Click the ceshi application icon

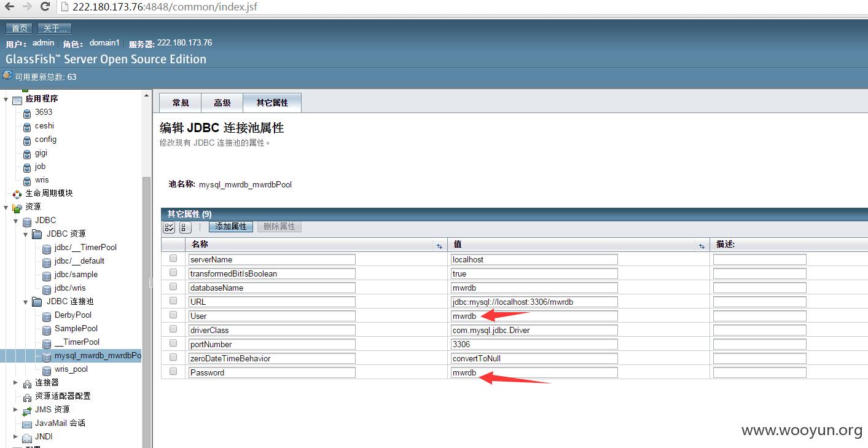click(27, 127)
